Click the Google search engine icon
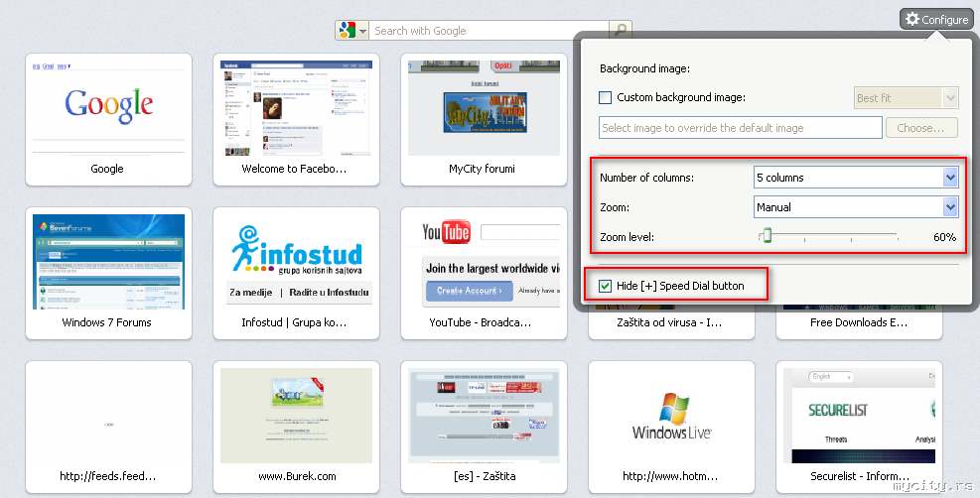This screenshot has height=498, width=980. pos(347,30)
